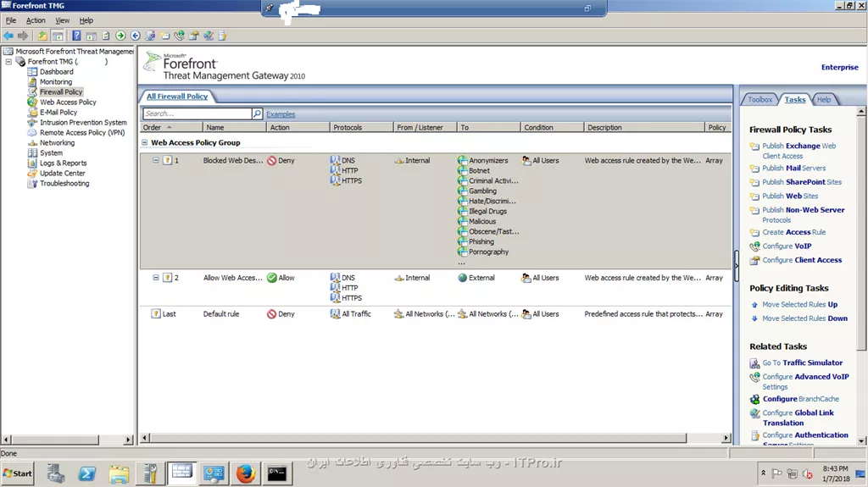The width and height of the screenshot is (868, 487).
Task: Click the task pane scroll down arrow
Action: coord(861,440)
